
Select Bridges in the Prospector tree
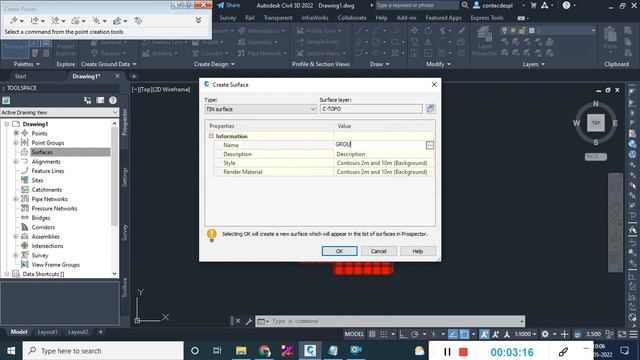pos(41,218)
